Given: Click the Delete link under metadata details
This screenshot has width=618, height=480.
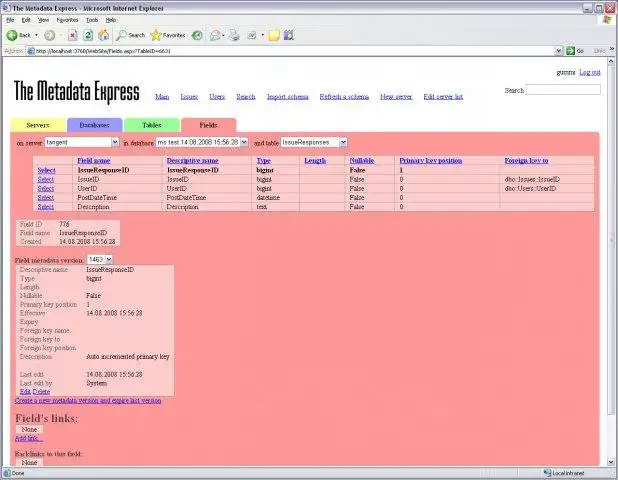Looking at the screenshot, I should pyautogui.click(x=41, y=392).
